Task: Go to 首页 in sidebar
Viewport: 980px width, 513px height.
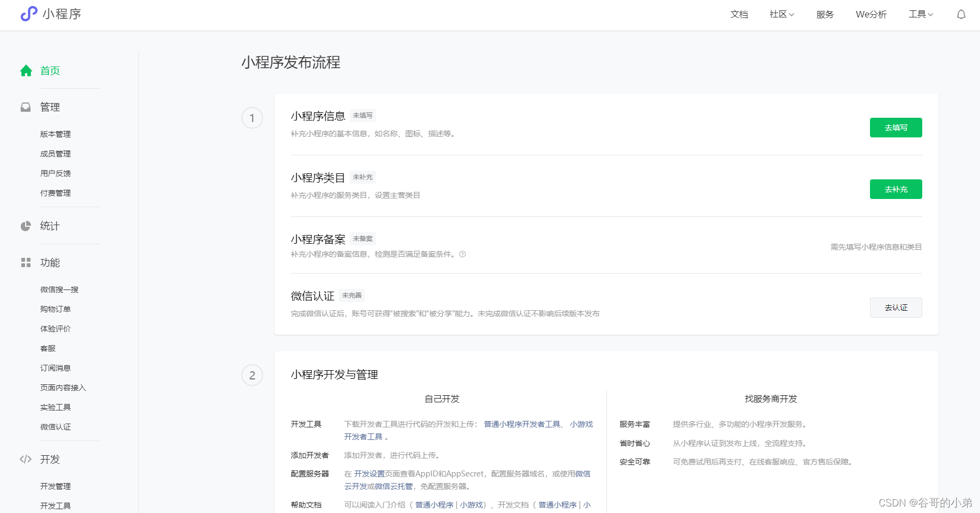Action: click(50, 71)
